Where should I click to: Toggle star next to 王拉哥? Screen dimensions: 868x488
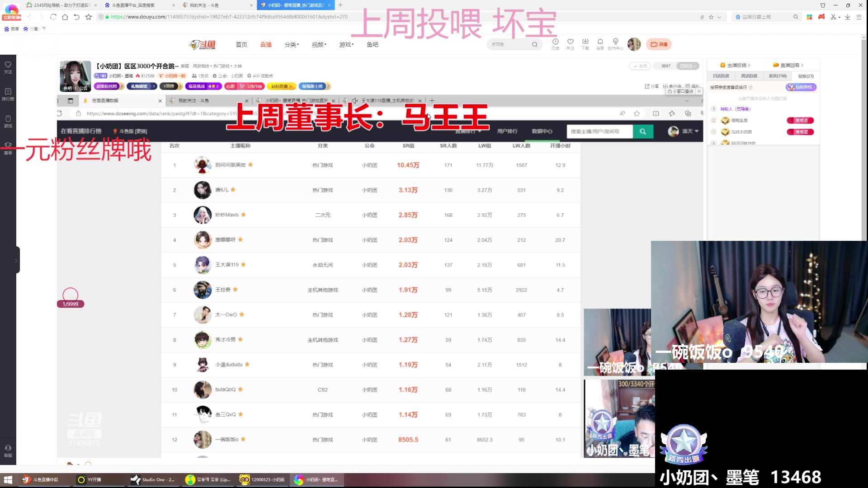tap(235, 289)
